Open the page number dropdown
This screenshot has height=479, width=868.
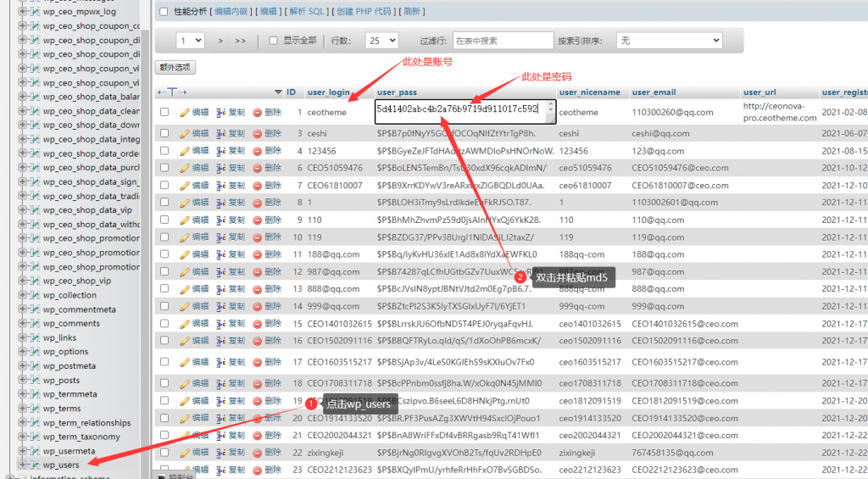[x=190, y=41]
